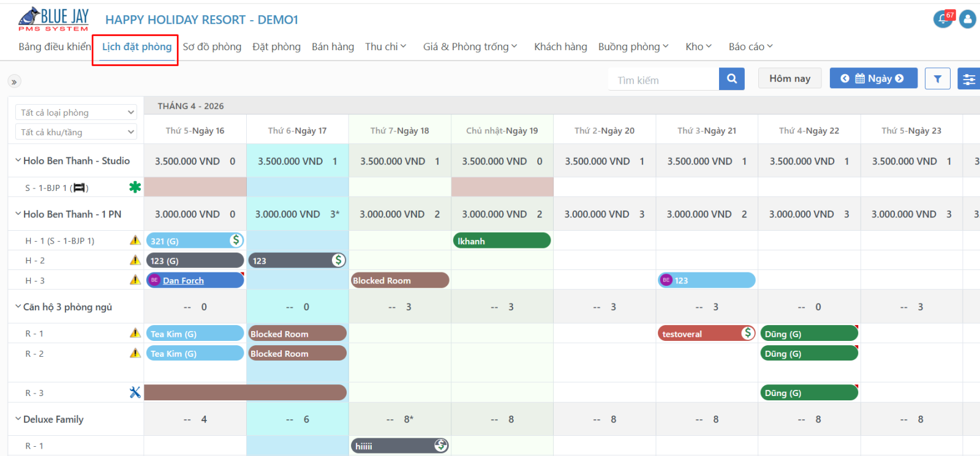This screenshot has width=980, height=456.
Task: Collapse the Căn hộ 3 phòng ngủ group
Action: 18,307
